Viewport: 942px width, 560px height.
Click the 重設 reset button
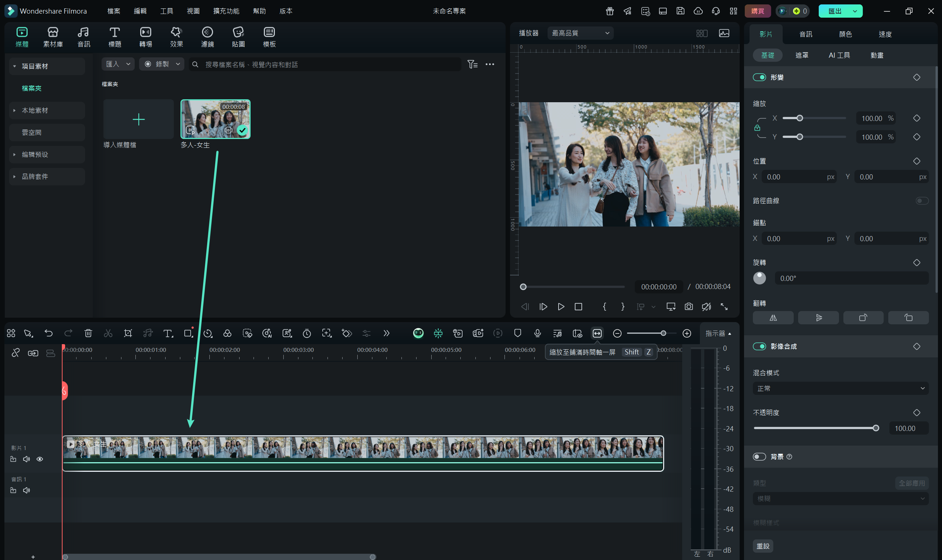[x=763, y=546]
